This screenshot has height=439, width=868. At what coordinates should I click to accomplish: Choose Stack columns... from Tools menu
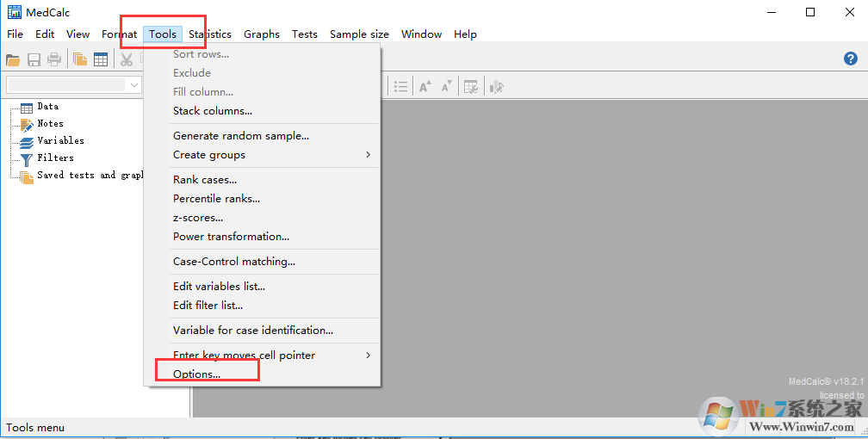(x=262, y=111)
